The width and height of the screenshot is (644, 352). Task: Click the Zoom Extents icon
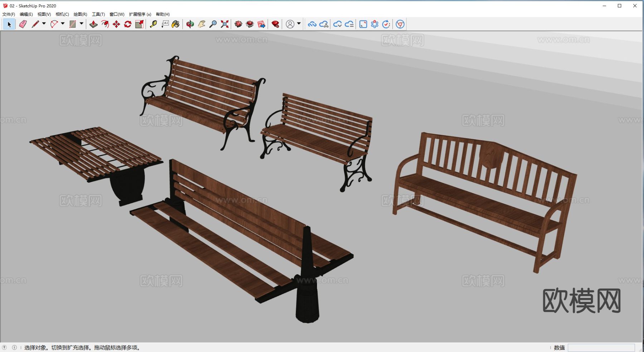224,24
